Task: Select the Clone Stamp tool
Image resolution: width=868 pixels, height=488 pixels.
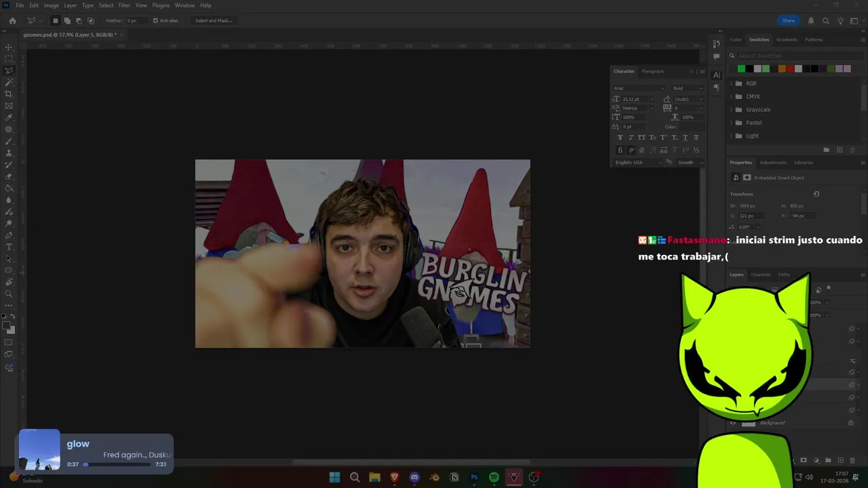Action: point(9,152)
